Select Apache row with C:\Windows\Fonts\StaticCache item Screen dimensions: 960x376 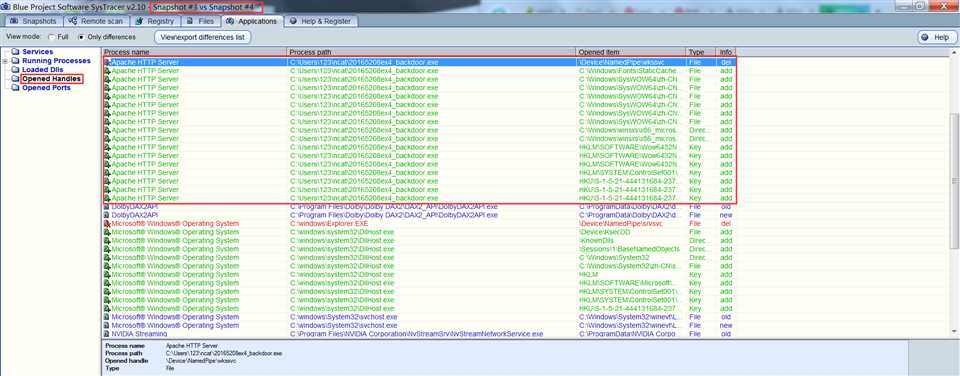[x=419, y=71]
